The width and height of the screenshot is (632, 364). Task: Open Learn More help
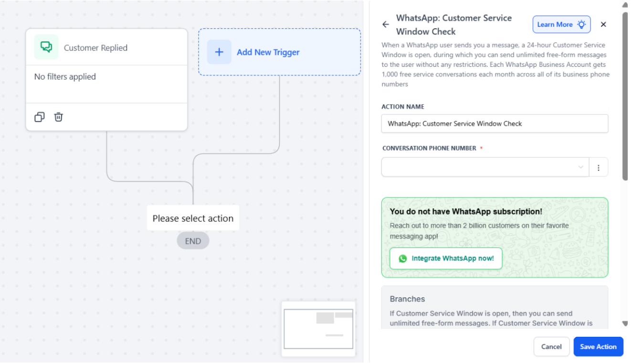point(561,24)
